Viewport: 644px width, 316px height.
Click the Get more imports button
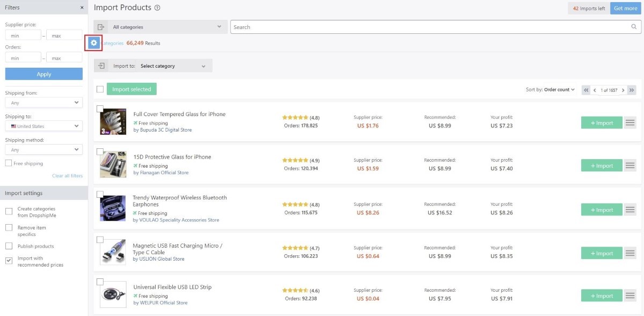(x=625, y=9)
